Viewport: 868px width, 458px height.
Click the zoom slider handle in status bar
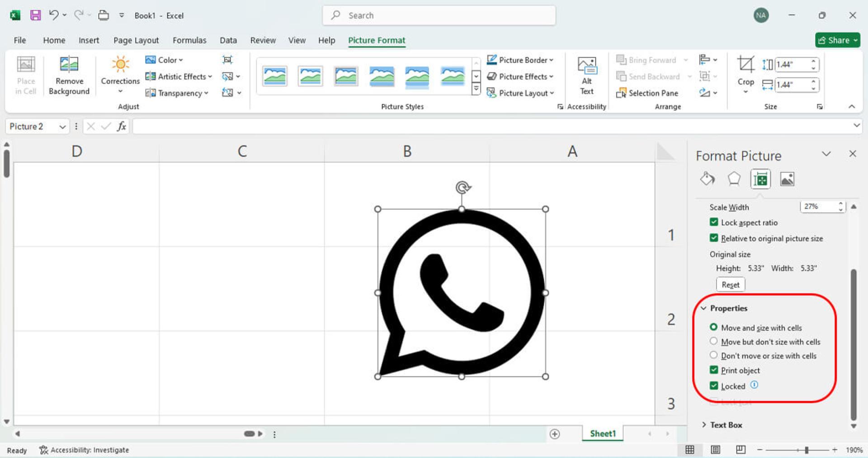[807, 450]
